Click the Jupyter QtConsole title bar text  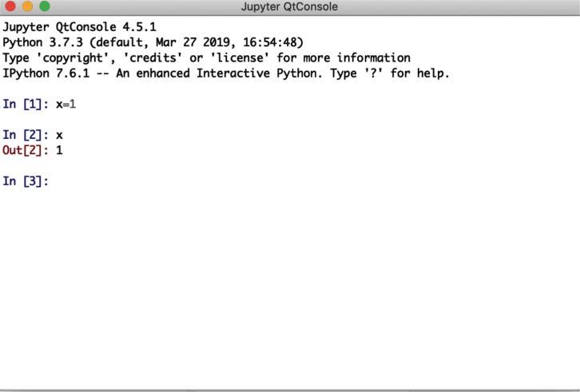click(289, 6)
